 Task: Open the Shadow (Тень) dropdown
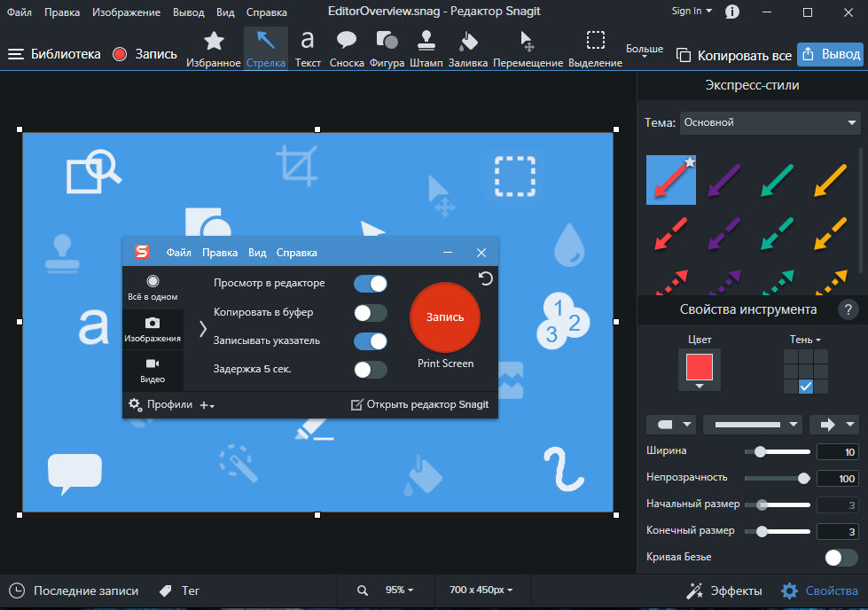[805, 340]
